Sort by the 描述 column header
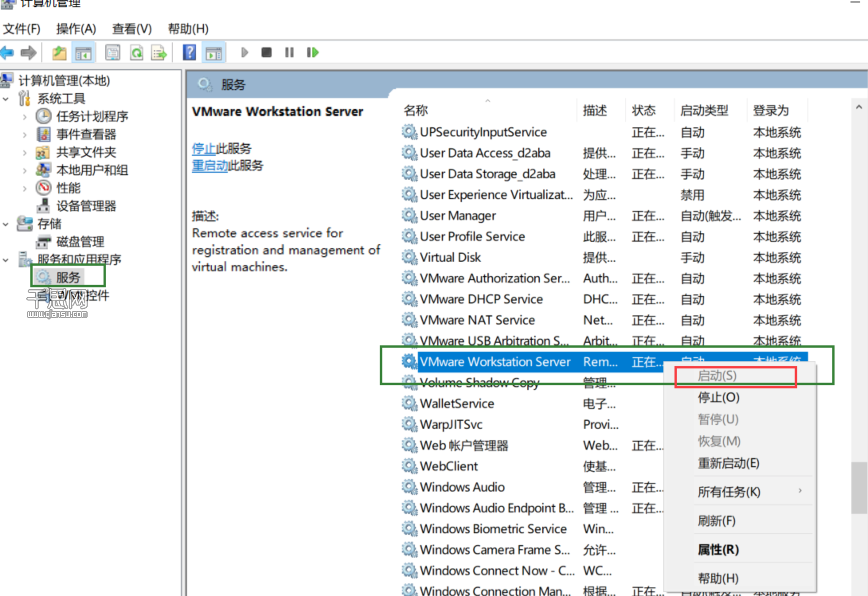868x596 pixels. point(601,110)
